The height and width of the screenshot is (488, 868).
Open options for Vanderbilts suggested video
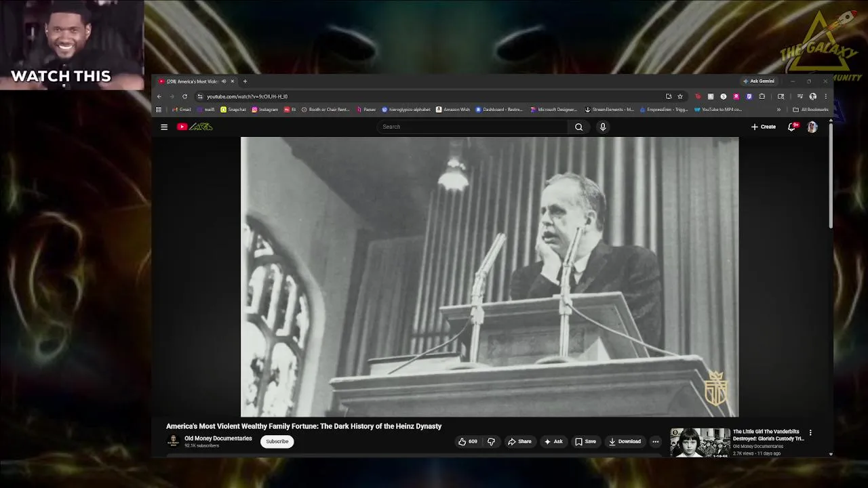tap(810, 432)
